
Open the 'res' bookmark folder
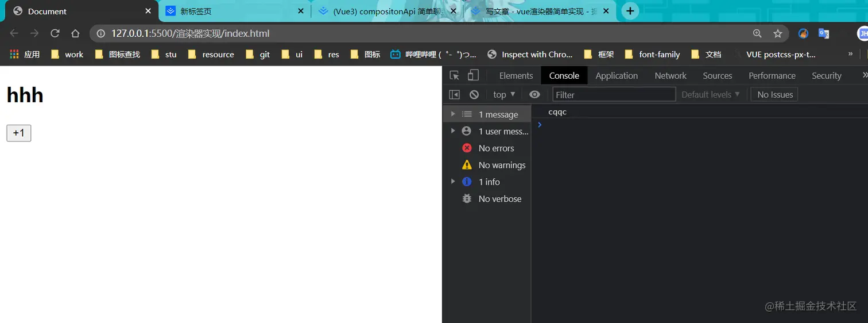click(x=327, y=54)
